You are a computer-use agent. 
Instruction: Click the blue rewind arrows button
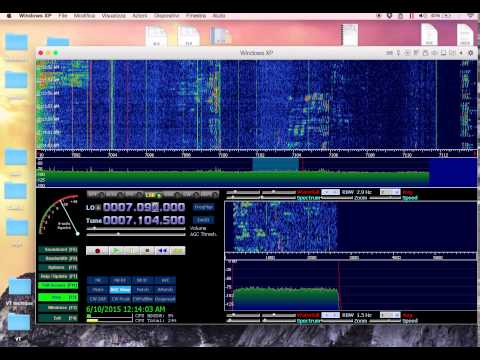click(x=163, y=251)
